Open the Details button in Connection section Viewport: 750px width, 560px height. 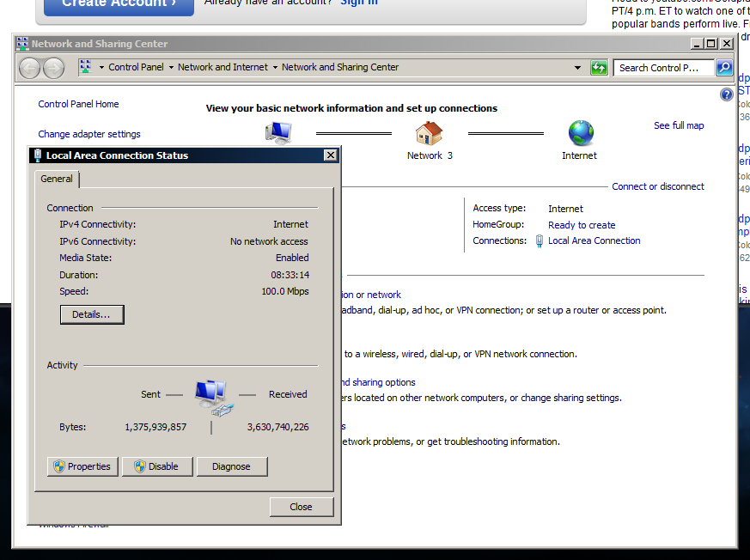point(92,314)
